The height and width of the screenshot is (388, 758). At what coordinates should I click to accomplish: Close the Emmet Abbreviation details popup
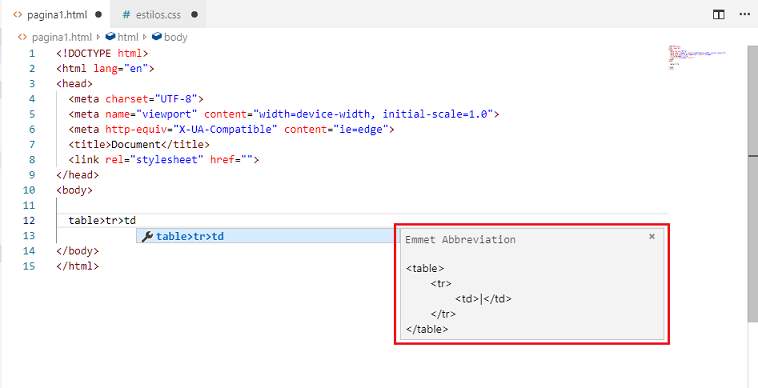coord(652,236)
